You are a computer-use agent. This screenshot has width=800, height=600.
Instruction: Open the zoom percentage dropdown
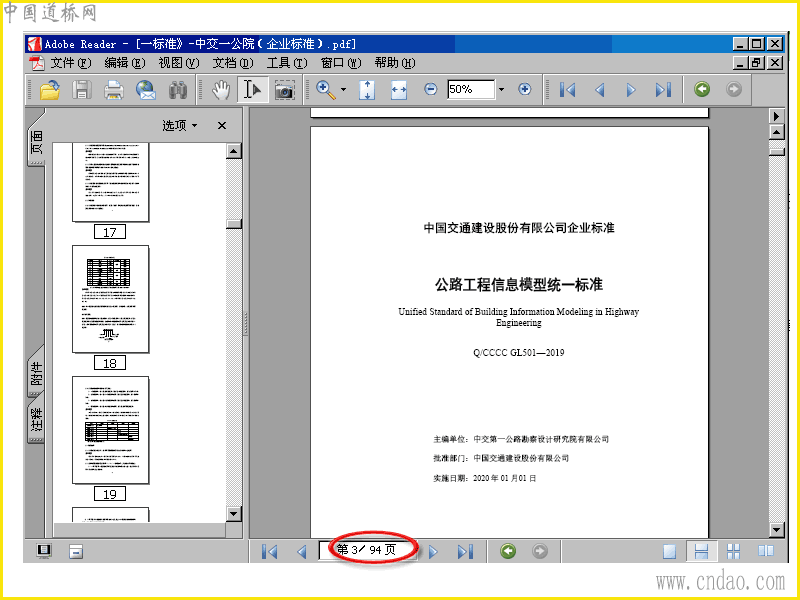click(501, 89)
